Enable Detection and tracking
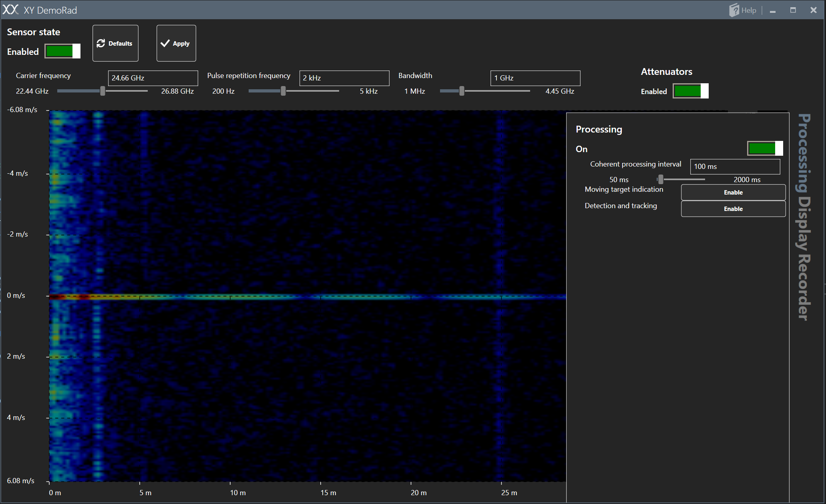The image size is (826, 504). point(733,209)
